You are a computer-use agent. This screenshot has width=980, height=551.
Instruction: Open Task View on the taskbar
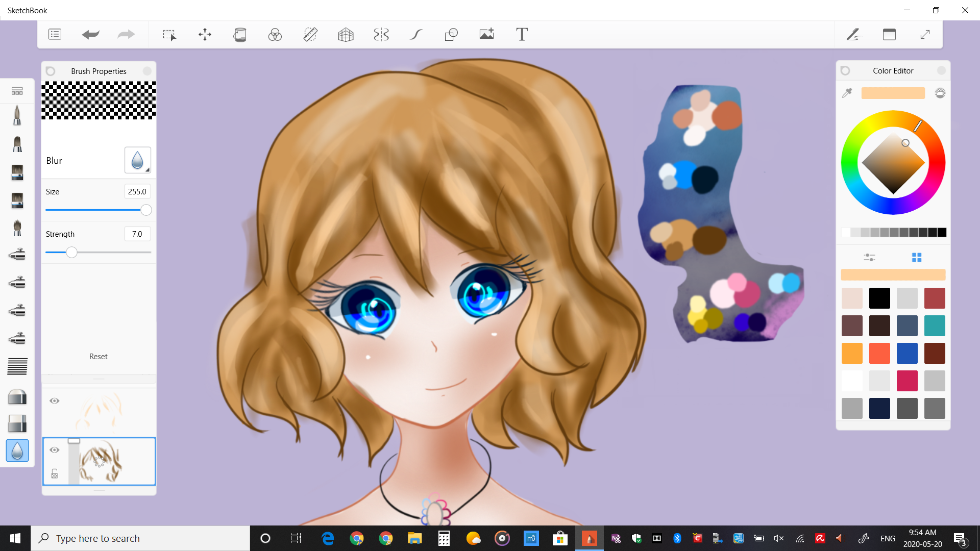coord(296,538)
